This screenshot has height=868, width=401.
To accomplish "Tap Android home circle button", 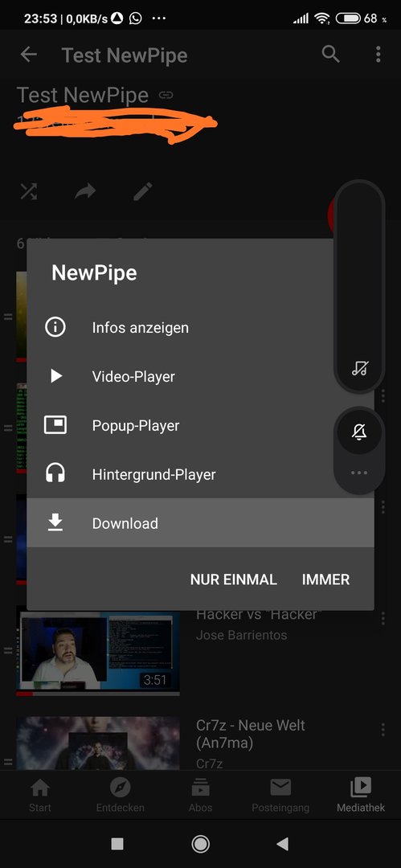I will (x=200, y=844).
